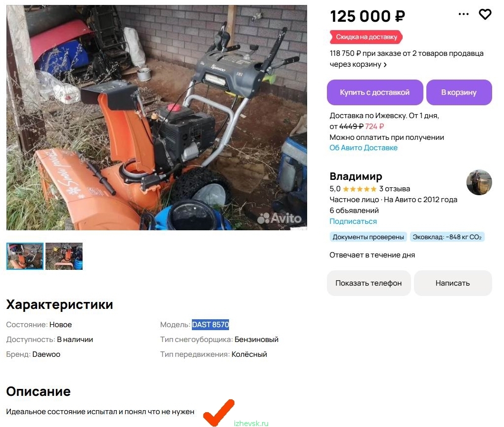Expand the cart discount offer chevron

point(385,65)
